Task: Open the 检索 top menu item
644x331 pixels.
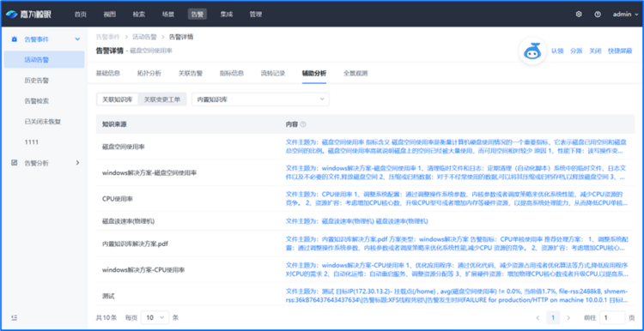Action: (139, 14)
